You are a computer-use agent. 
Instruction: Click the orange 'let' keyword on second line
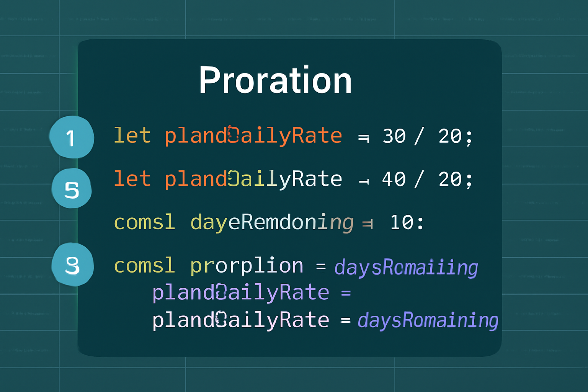pyautogui.click(x=132, y=179)
